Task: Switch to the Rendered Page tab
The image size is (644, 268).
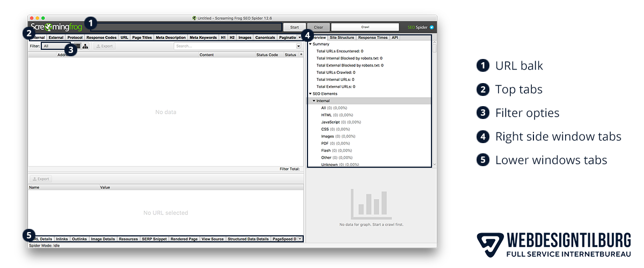Action: pos(184,239)
